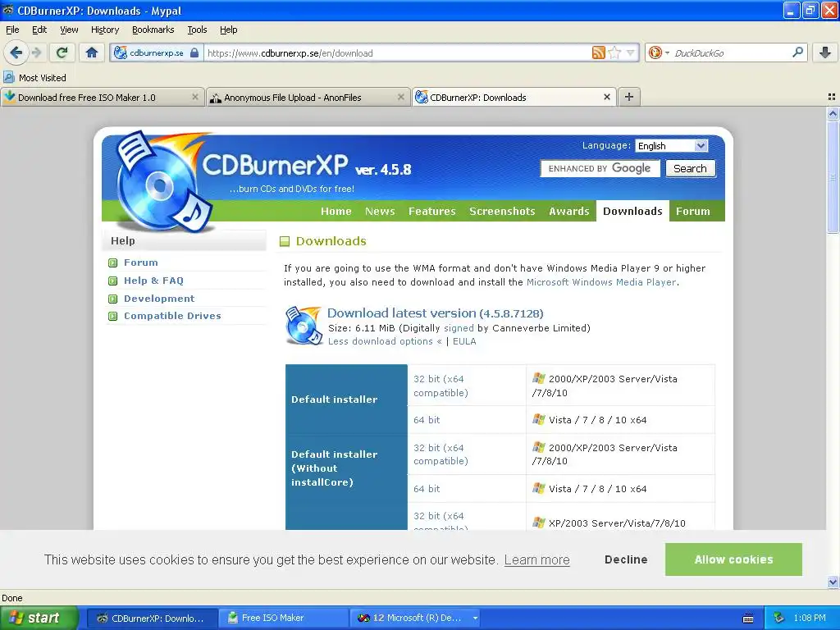This screenshot has width=840, height=630.
Task: Follow the Microsoft Windows Media Player link
Action: coord(601,282)
